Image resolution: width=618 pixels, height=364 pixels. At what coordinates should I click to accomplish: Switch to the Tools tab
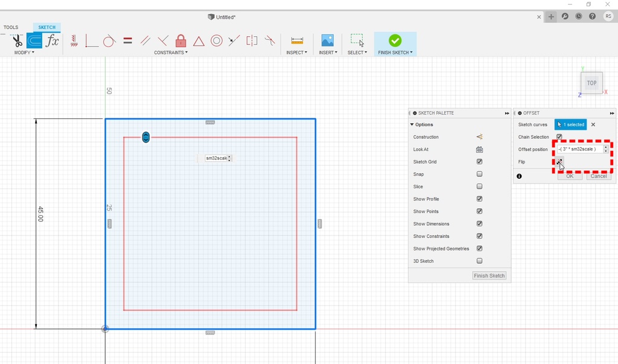(11, 27)
